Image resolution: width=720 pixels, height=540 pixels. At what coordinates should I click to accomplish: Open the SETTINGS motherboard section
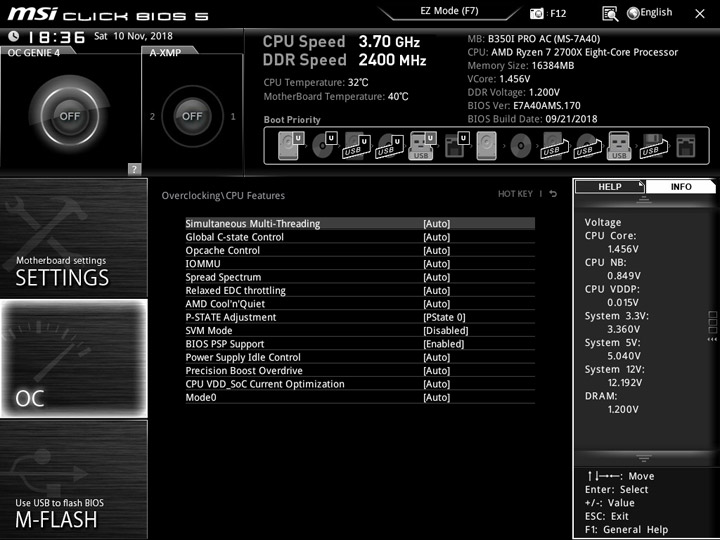coord(73,238)
